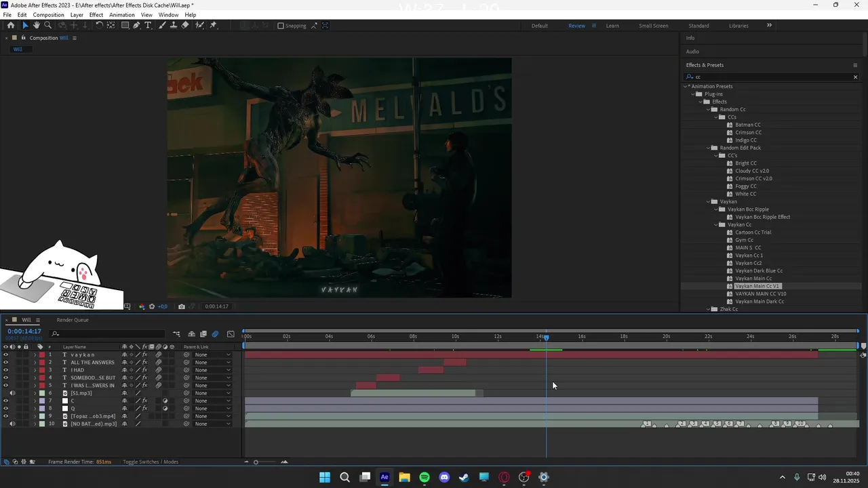
Task: Collapse the Vaykan Cc presets folder
Action: click(715, 224)
